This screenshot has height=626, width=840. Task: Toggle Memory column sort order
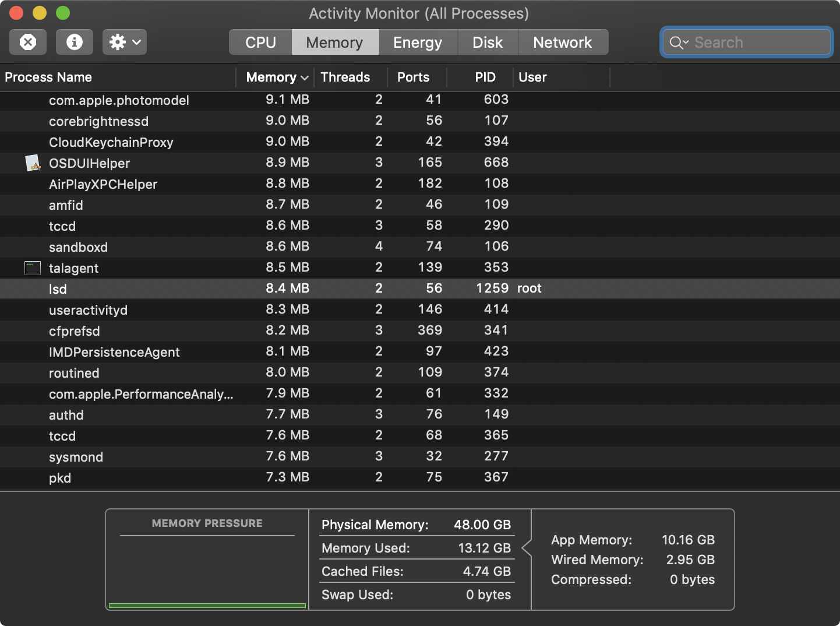277,78
